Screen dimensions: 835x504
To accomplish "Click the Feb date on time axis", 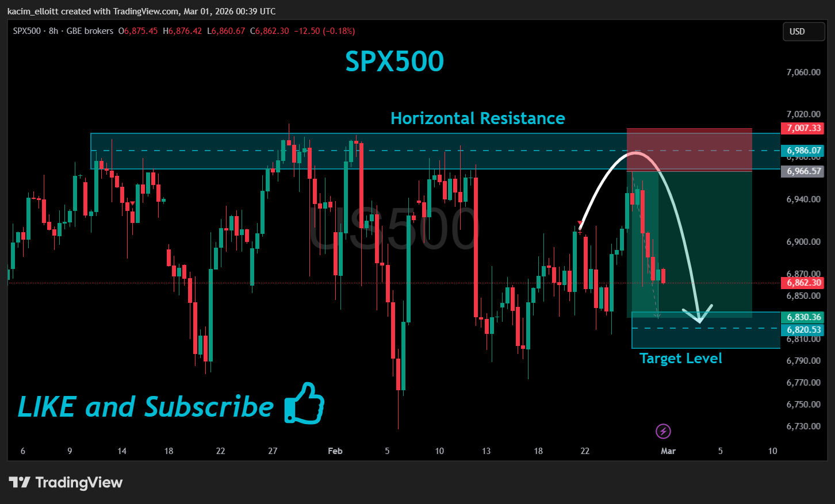I will 335,451.
